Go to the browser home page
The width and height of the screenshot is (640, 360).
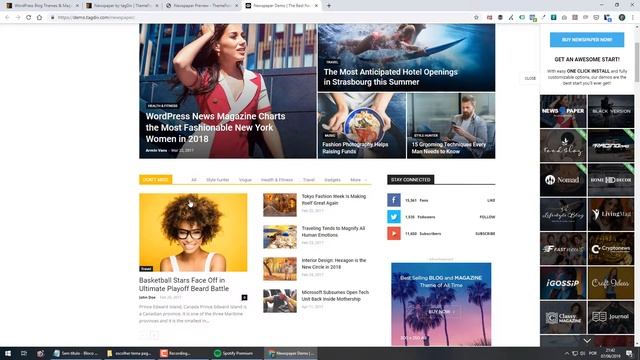(x=39, y=18)
